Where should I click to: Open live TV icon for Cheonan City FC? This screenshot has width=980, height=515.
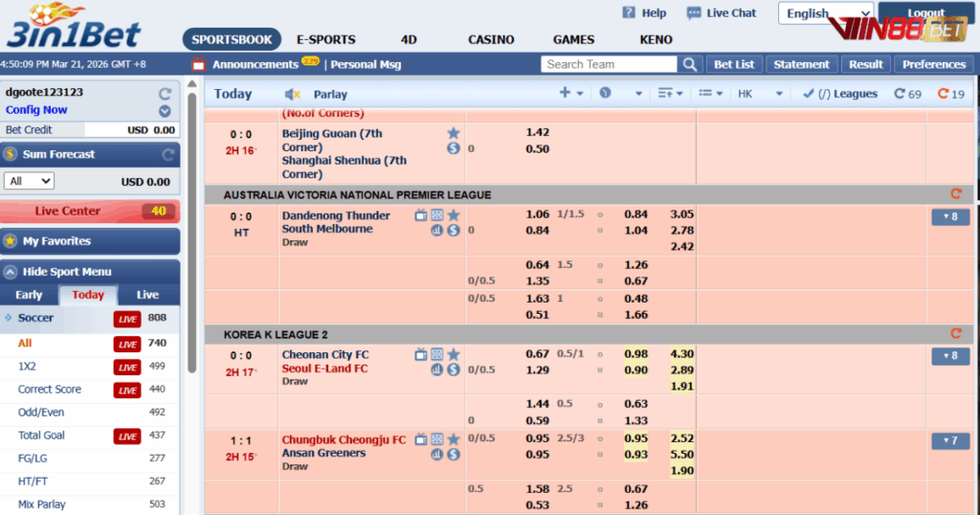(x=421, y=355)
